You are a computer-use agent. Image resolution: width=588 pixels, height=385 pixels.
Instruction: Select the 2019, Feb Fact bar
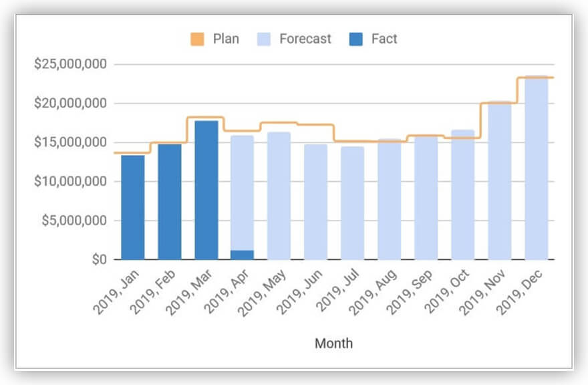click(169, 201)
